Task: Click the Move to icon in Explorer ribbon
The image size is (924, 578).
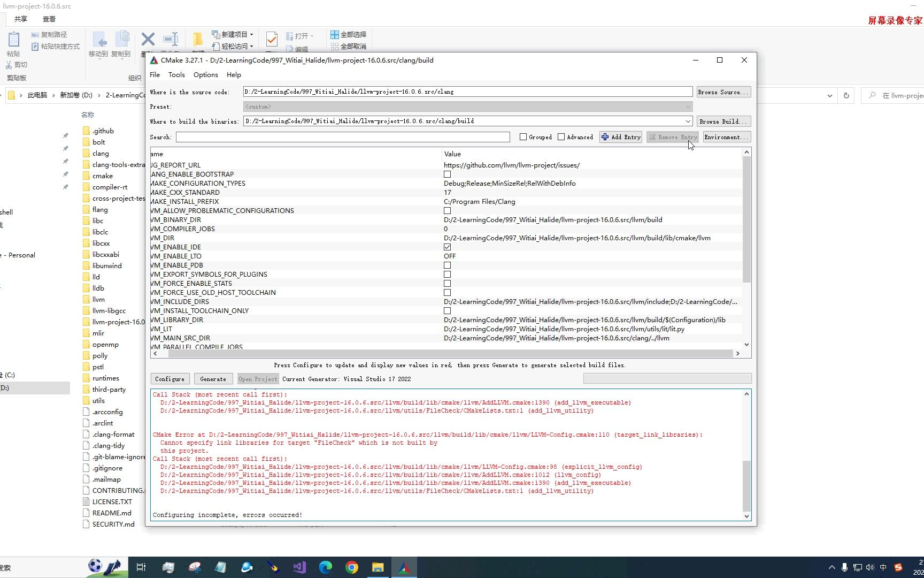Action: coord(99,40)
